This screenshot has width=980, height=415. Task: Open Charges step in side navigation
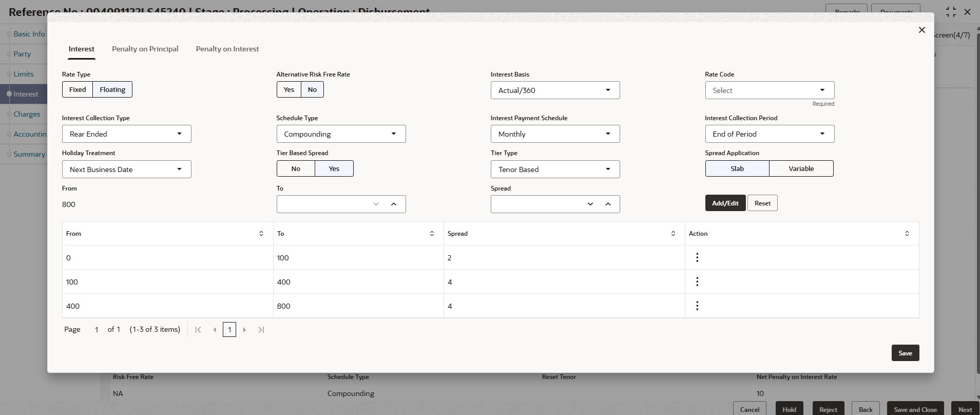click(27, 114)
